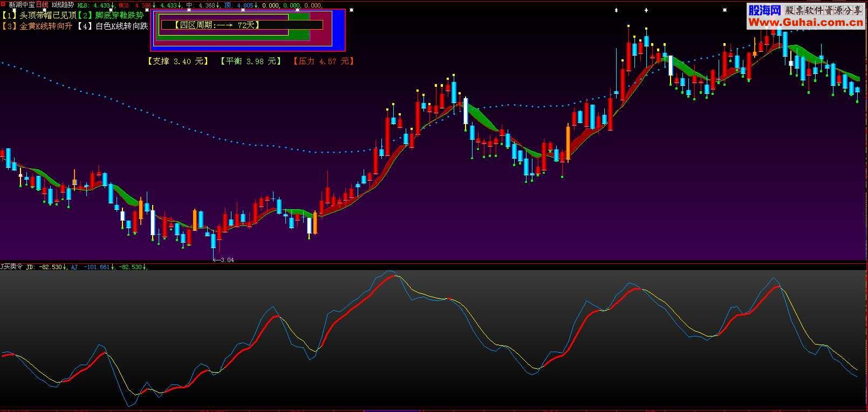
Task: Open the K线趋势 indicator name
Action: click(63, 5)
